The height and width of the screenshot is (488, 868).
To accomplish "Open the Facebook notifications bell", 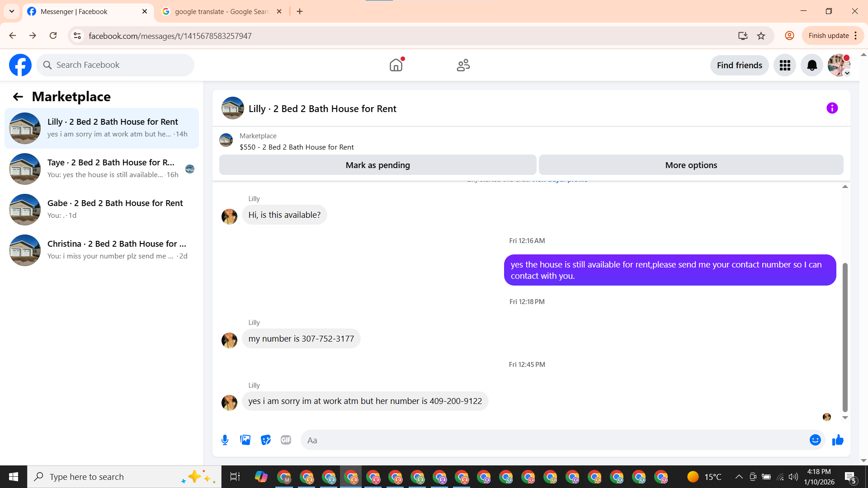I will (x=811, y=66).
